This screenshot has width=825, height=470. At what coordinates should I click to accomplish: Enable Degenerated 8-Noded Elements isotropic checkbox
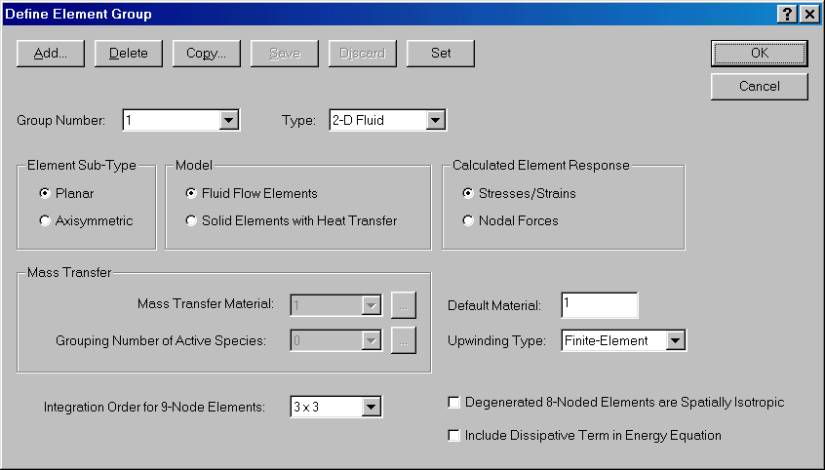[455, 403]
